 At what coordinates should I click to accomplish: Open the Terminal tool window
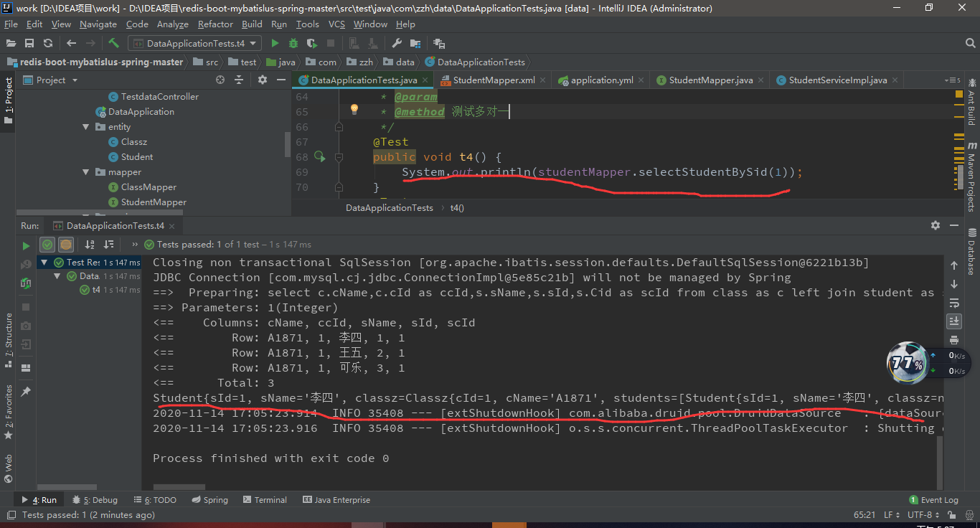265,500
